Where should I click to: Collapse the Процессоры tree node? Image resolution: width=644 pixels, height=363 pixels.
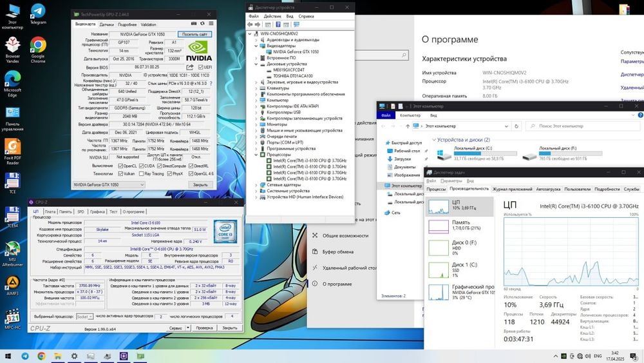(x=256, y=155)
